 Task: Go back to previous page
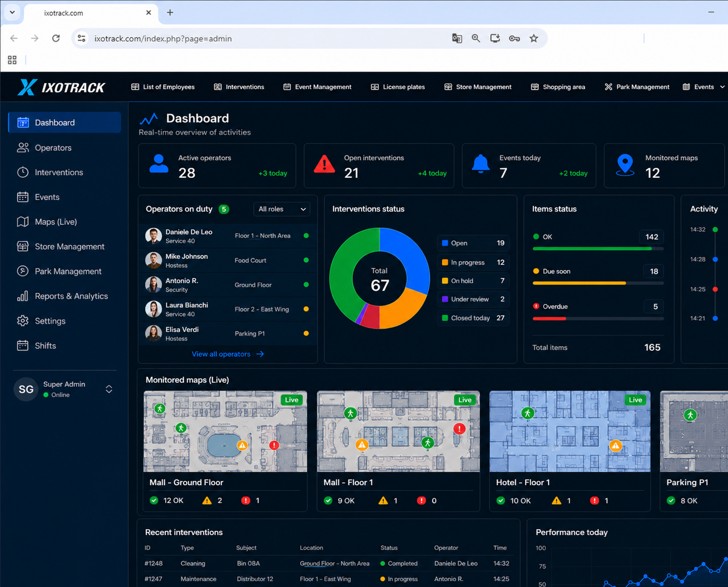tap(14, 39)
